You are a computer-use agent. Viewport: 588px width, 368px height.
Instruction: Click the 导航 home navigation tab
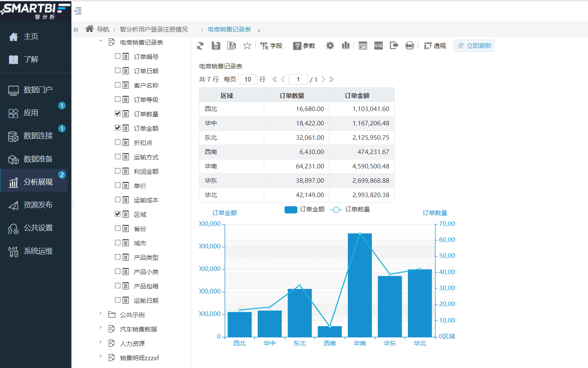click(97, 29)
